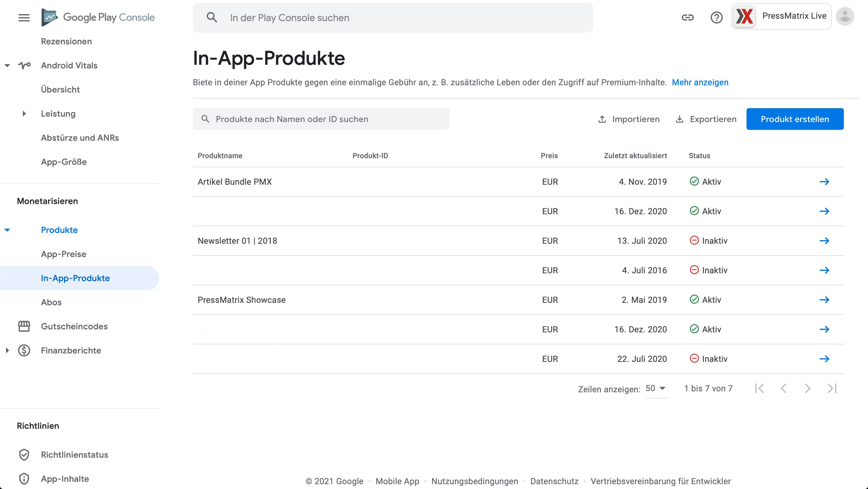Click the Google Play Console logo
This screenshot has width=868, height=489.
tap(98, 17)
